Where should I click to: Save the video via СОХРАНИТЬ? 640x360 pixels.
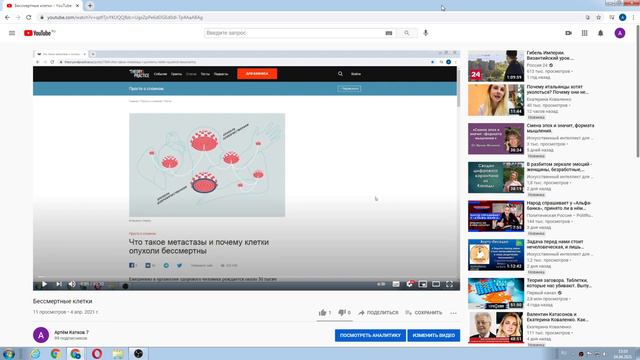coord(424,313)
